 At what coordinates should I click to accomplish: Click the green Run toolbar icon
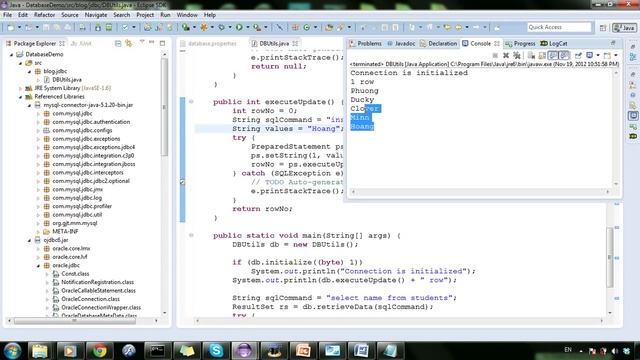click(239, 27)
